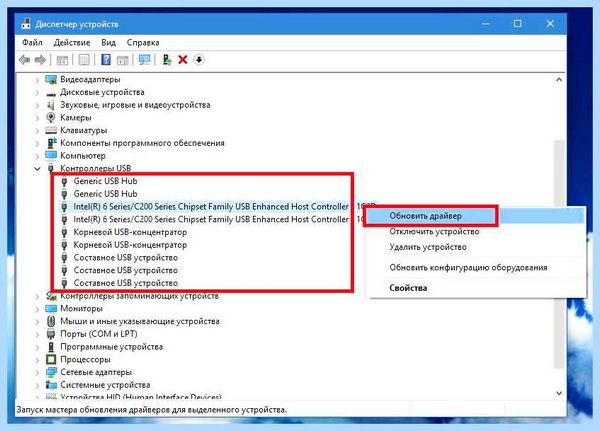The image size is (600, 431).
Task: Expand the Камеры node
Action: [37, 118]
